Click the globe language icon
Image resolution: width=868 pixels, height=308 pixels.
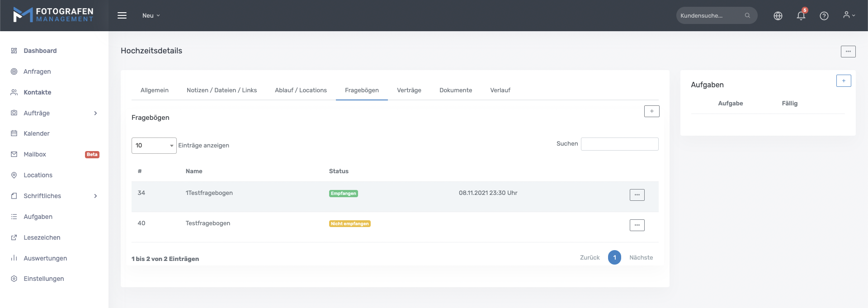(778, 16)
